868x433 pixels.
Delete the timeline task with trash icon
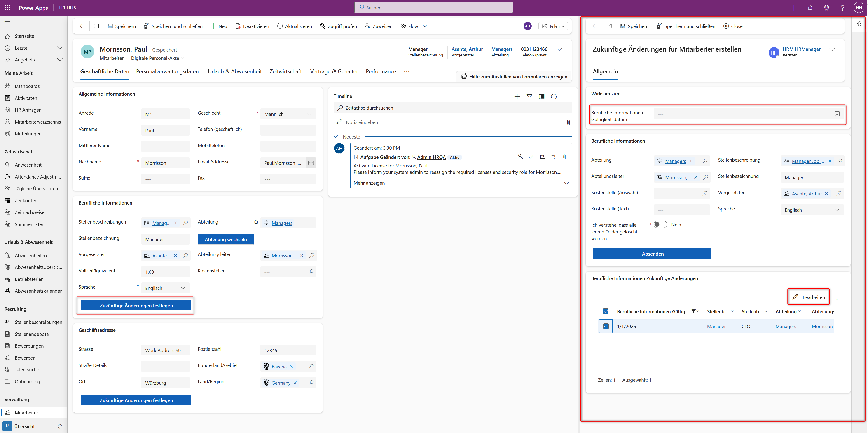pyautogui.click(x=563, y=157)
